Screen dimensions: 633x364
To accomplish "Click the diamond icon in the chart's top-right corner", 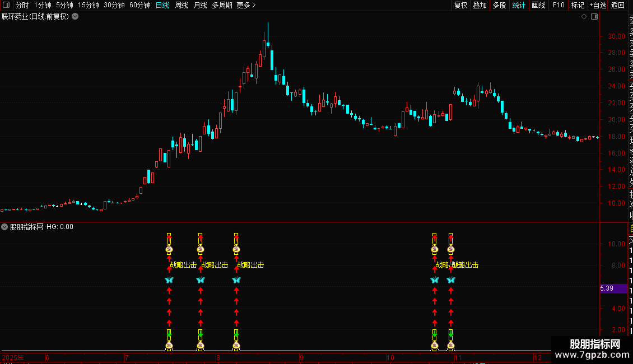I will [x=584, y=17].
